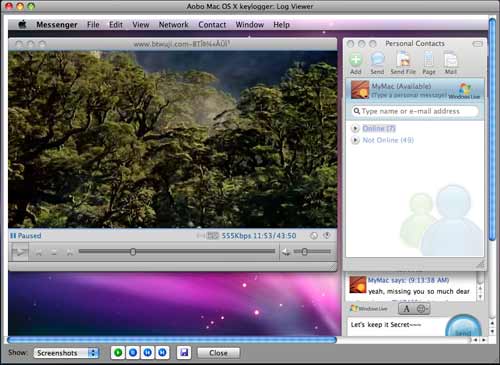
Task: Open the Apple menu
Action: point(22,24)
